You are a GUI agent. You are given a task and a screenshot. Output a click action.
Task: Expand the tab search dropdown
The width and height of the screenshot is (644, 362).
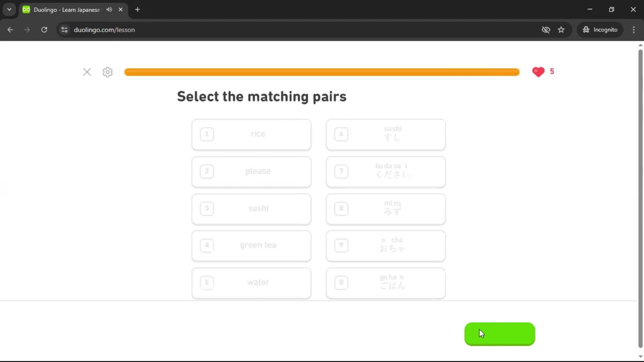(9, 10)
